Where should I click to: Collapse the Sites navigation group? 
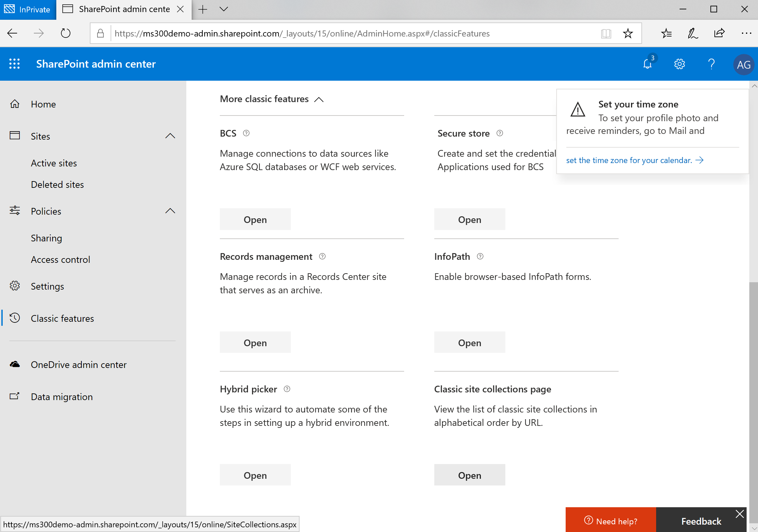170,136
